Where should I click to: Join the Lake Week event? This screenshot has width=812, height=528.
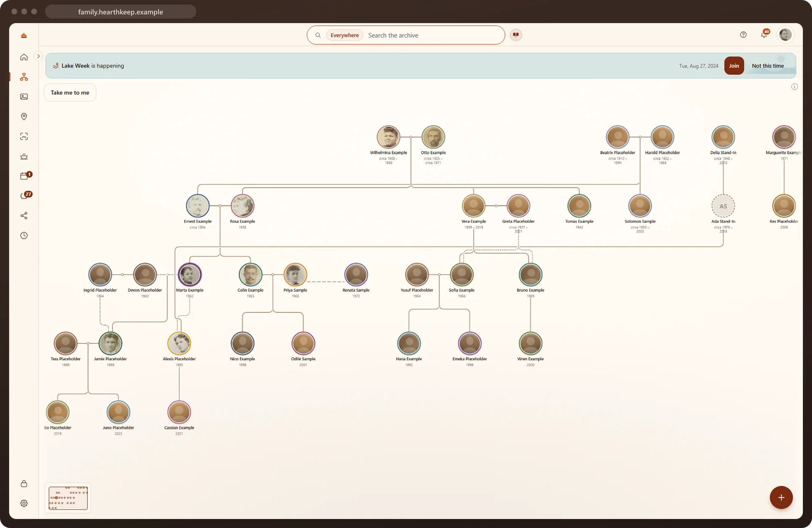click(x=734, y=66)
